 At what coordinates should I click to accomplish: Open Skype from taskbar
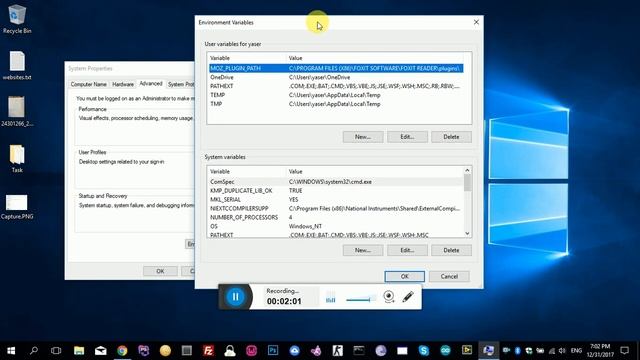424,350
